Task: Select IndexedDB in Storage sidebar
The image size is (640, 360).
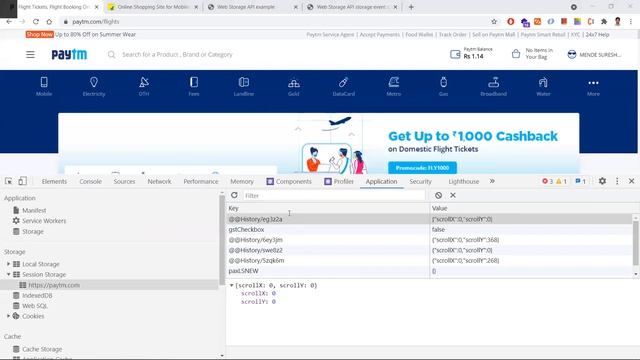Action: 37,295
